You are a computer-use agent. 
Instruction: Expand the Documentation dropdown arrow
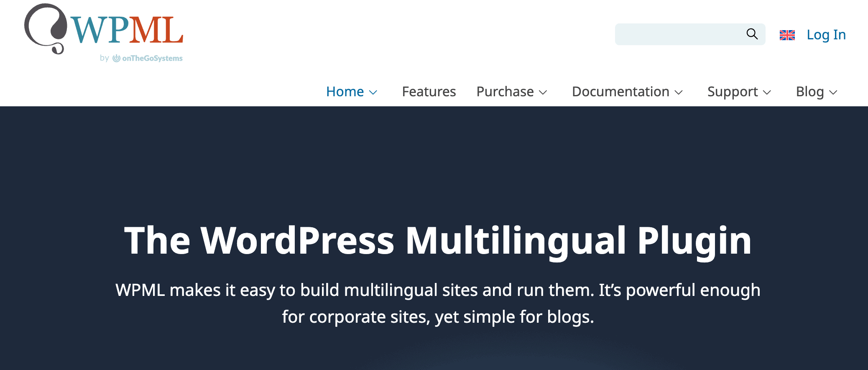click(679, 92)
